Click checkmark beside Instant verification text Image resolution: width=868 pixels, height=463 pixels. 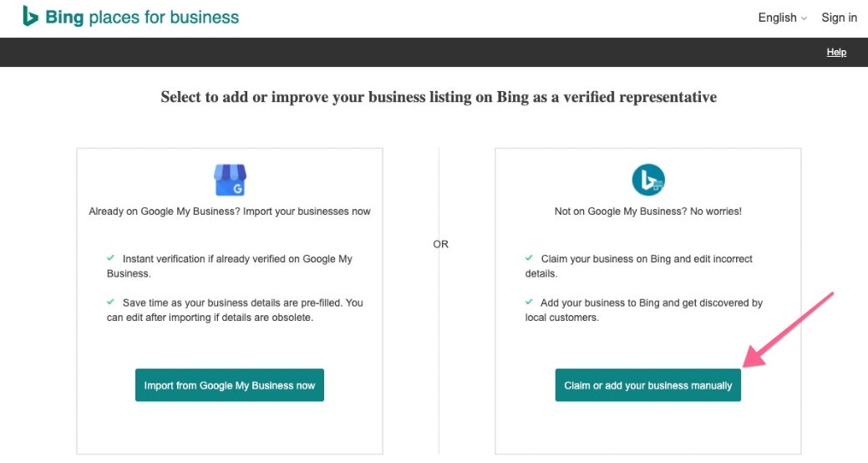click(111, 258)
